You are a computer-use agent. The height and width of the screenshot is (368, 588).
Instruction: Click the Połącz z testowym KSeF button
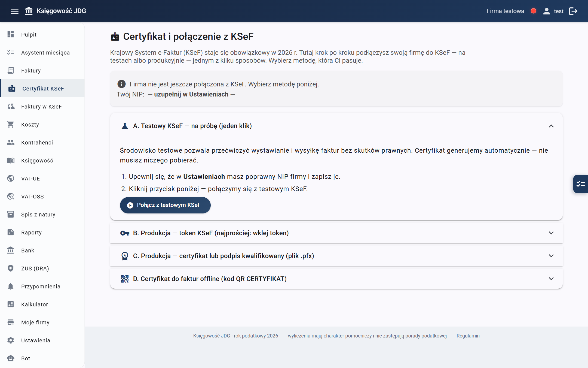coord(165,205)
